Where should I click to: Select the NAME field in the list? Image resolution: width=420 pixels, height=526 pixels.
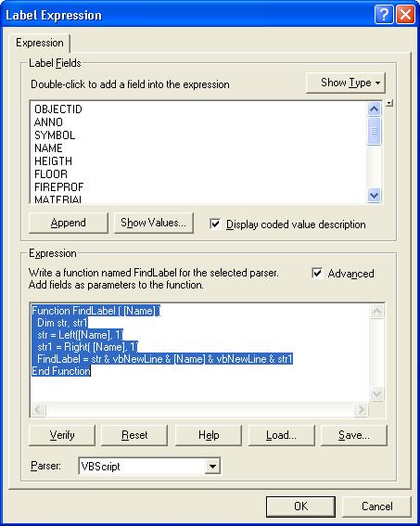coord(48,148)
